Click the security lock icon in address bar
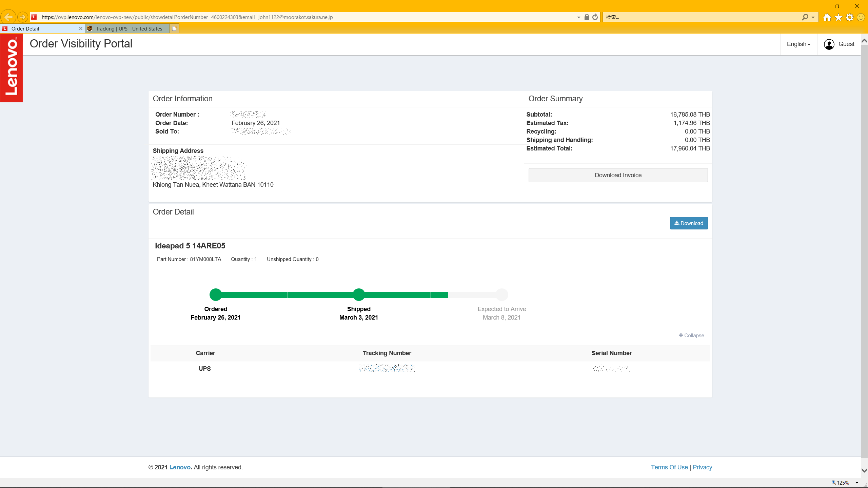Viewport: 868px width, 488px height. point(587,17)
